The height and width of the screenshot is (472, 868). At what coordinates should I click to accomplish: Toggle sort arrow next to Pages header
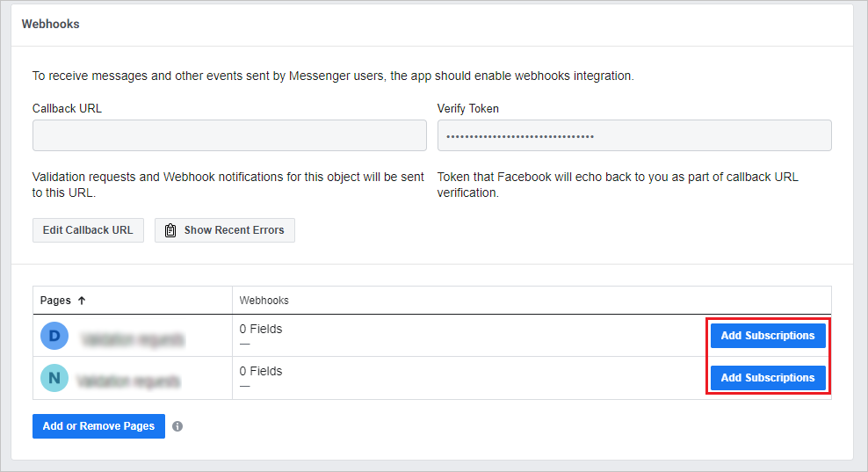82,301
